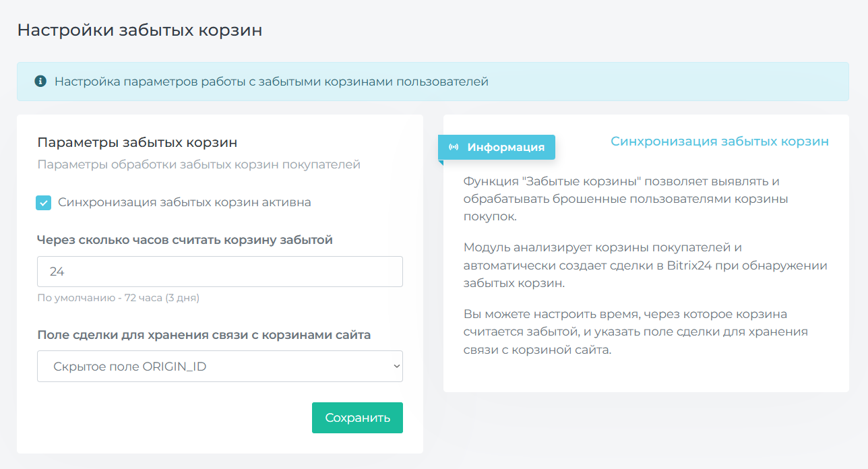This screenshot has width=868, height=469.
Task: Click the chevron arrow of the deal field select
Action: pos(396,367)
